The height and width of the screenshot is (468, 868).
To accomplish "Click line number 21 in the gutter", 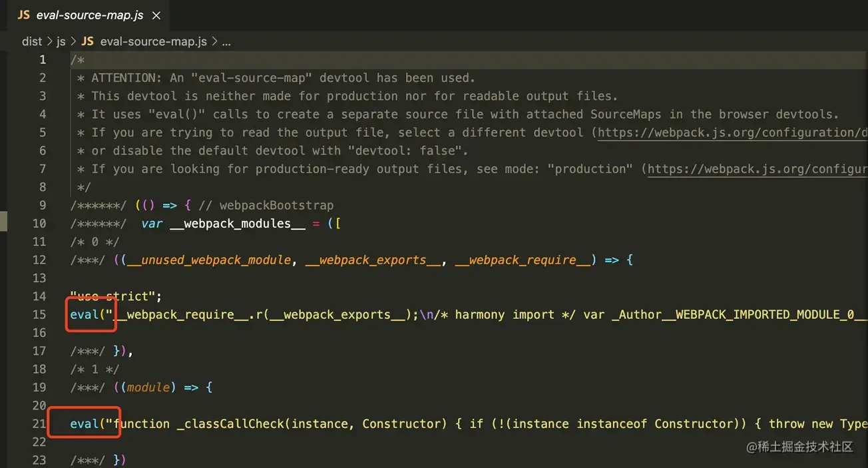I will pos(39,424).
